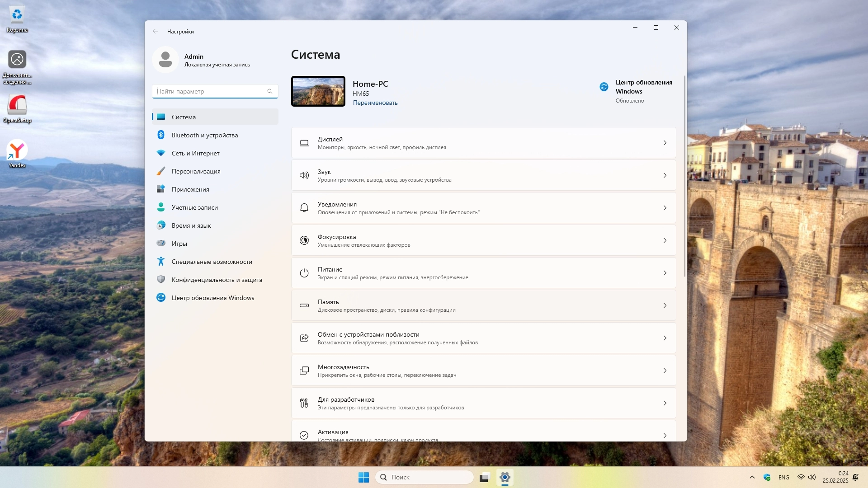The height and width of the screenshot is (488, 868).
Task: Click the Bluetooth icon in the sidebar
Action: pos(161,135)
